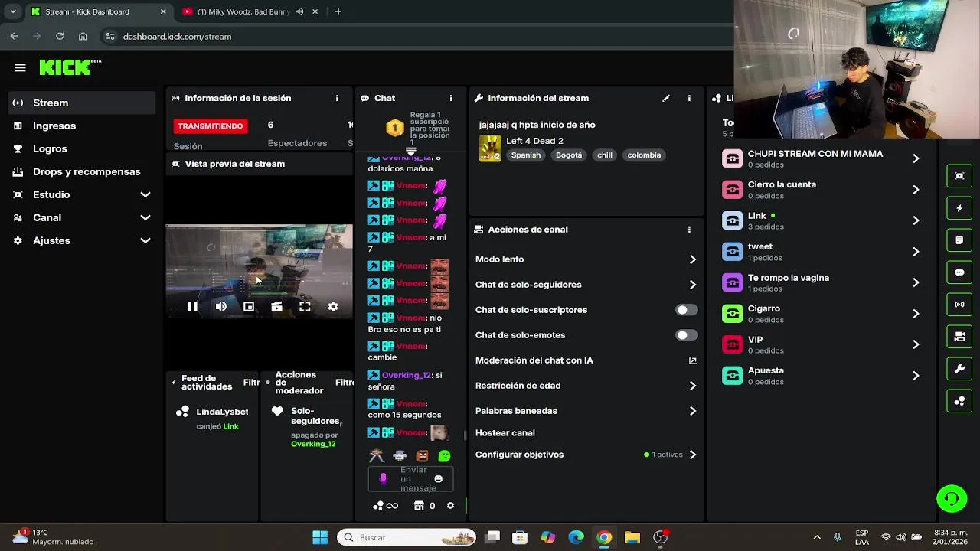Open options menu of Información de la sesión
The height and width of the screenshot is (551, 980).
pos(337,98)
